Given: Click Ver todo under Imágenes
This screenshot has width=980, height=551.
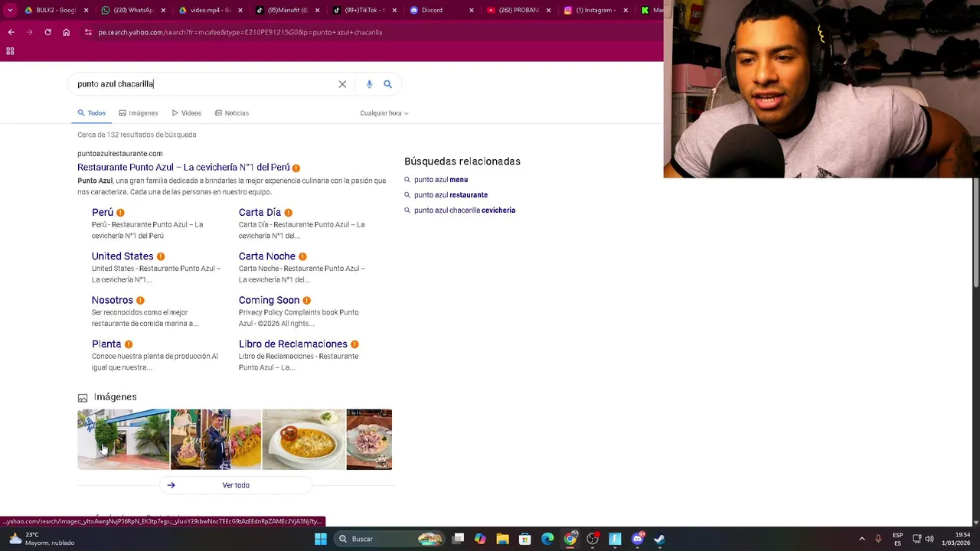Looking at the screenshot, I should tap(236, 485).
